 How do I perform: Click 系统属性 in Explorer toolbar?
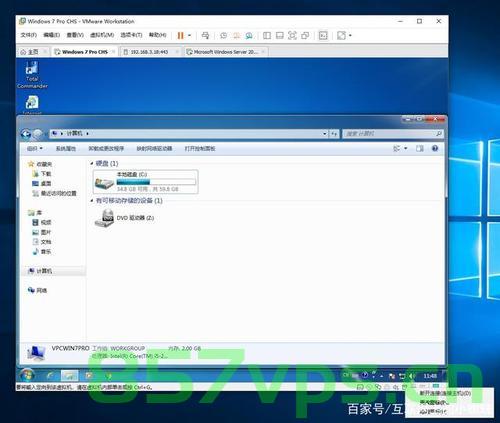point(66,149)
